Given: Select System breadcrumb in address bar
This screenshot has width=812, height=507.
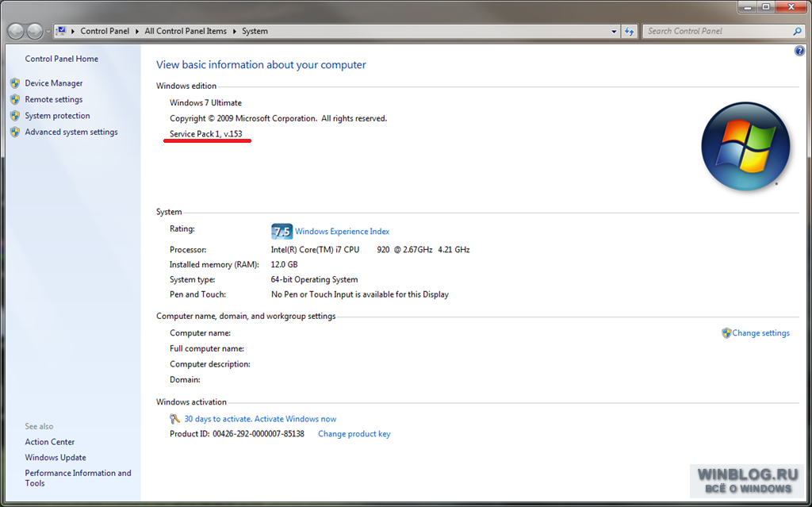Looking at the screenshot, I should pyautogui.click(x=255, y=31).
